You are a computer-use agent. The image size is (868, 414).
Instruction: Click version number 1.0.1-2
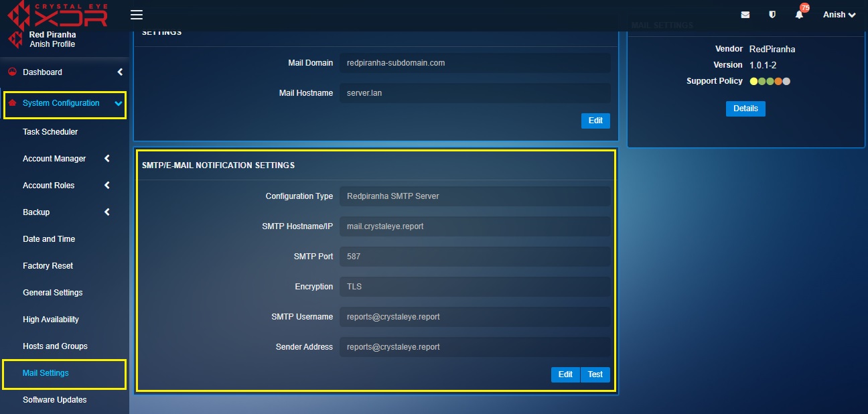[763, 65]
